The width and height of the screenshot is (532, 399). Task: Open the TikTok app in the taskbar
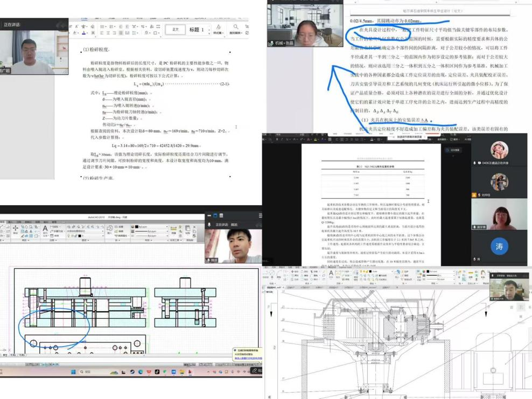coord(157,372)
